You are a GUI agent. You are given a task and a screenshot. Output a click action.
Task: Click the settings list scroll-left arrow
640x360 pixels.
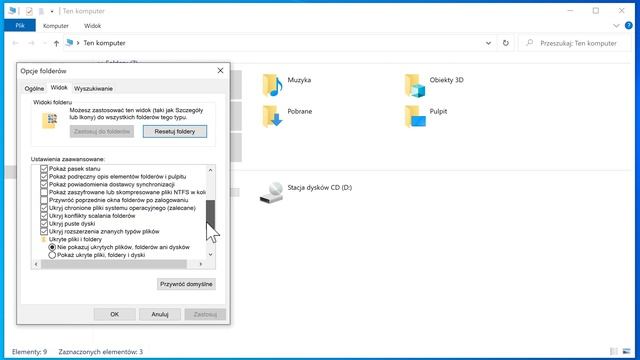[36, 264]
